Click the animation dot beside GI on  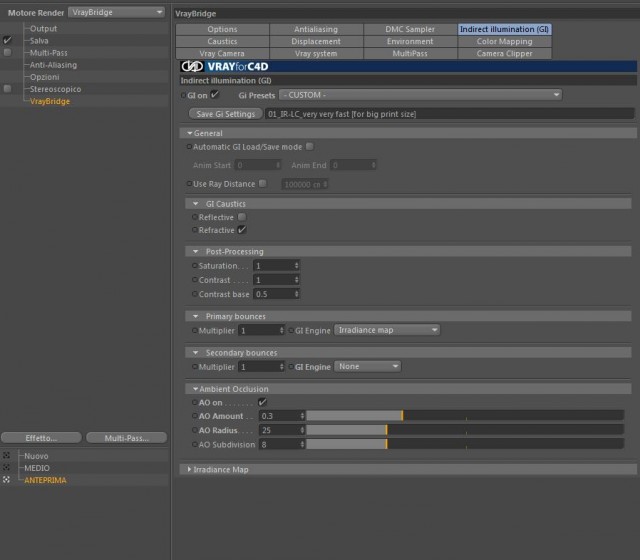[183, 95]
